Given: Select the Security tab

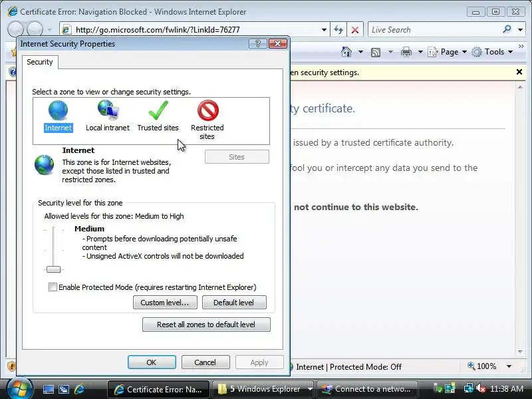Looking at the screenshot, I should 40,62.
